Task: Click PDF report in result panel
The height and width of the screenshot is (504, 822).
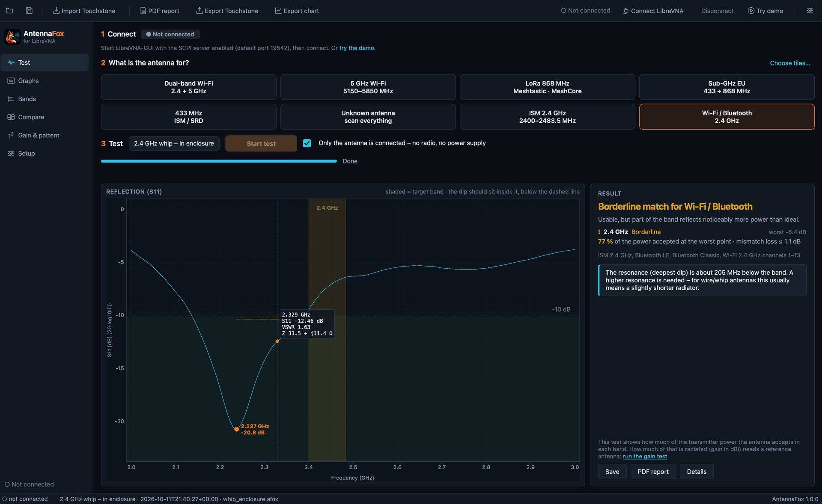Action: click(653, 471)
